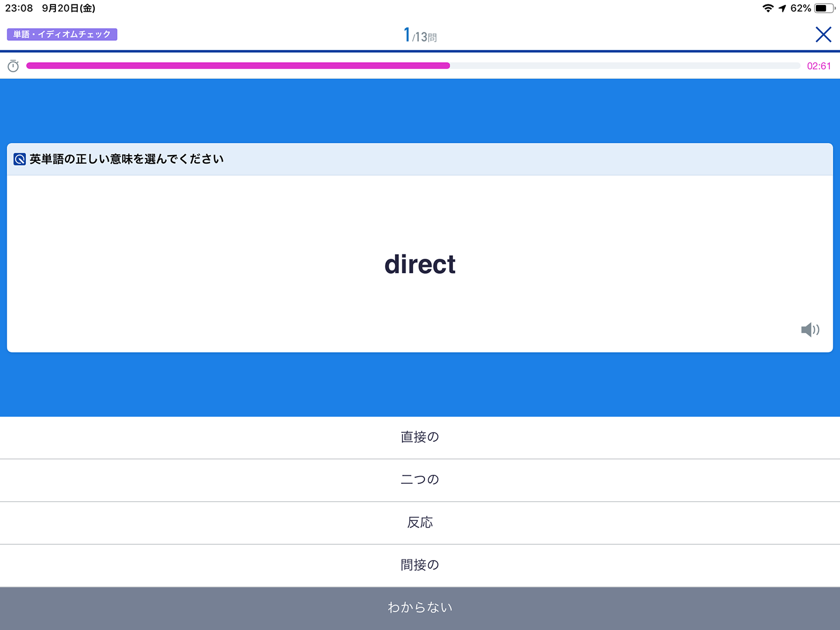Tap the 単語・イディオムチェック label
Viewport: 840px width, 630px height.
tap(62, 35)
